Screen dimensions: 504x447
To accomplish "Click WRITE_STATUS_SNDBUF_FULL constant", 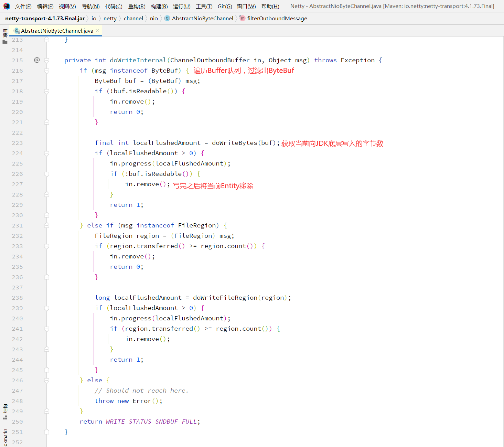I will (151, 422).
